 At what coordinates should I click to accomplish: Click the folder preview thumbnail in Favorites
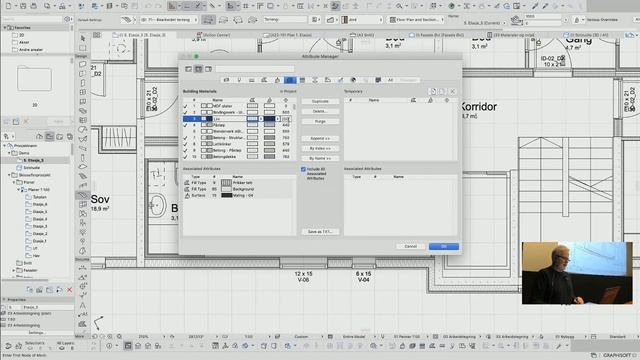[34, 78]
